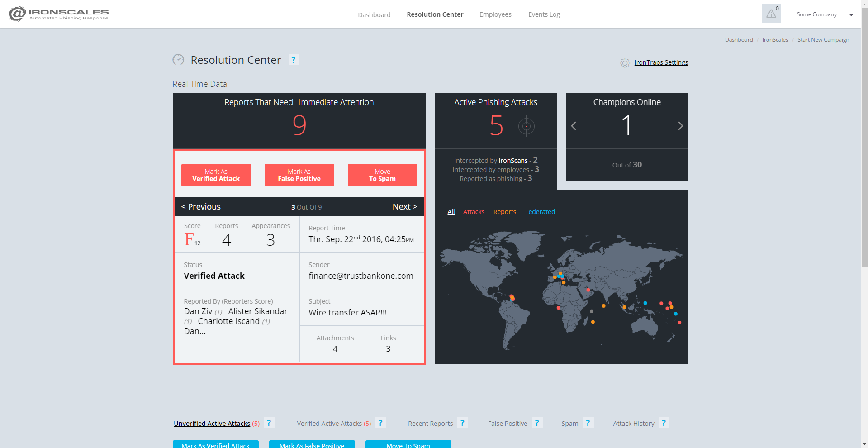Open IronTraps Settings link
This screenshot has width=868, height=448.
(x=661, y=62)
